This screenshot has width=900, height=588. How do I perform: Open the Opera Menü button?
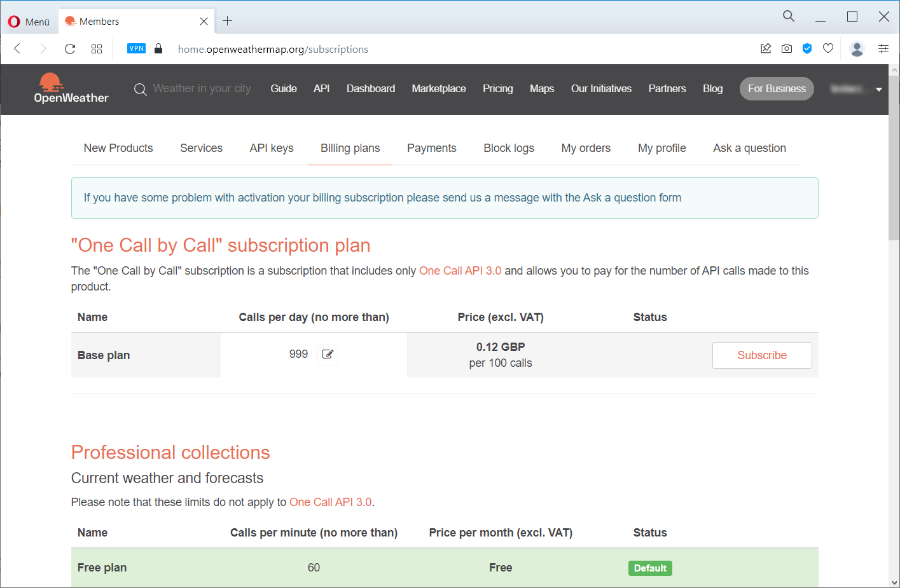(29, 22)
